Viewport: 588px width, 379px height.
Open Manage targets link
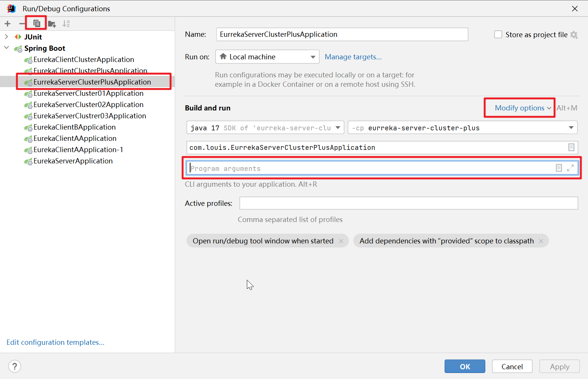pos(353,57)
